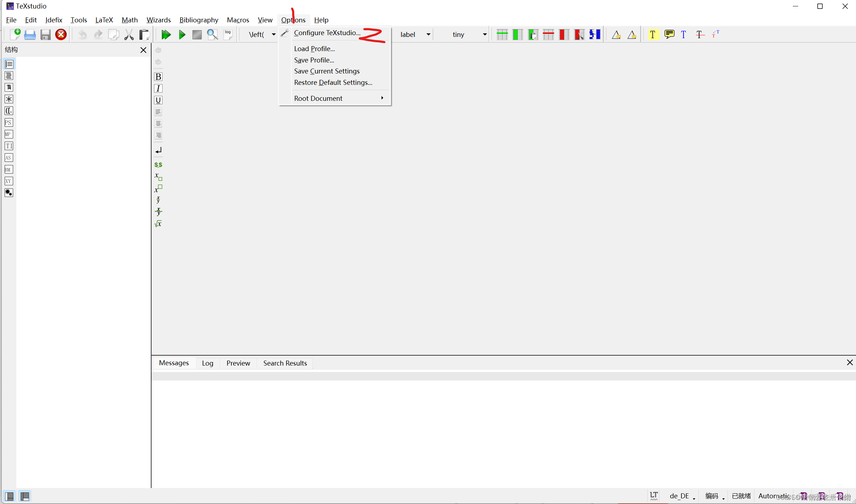Open the \left( bracket dropdown
The image size is (856, 504).
pyautogui.click(x=273, y=34)
